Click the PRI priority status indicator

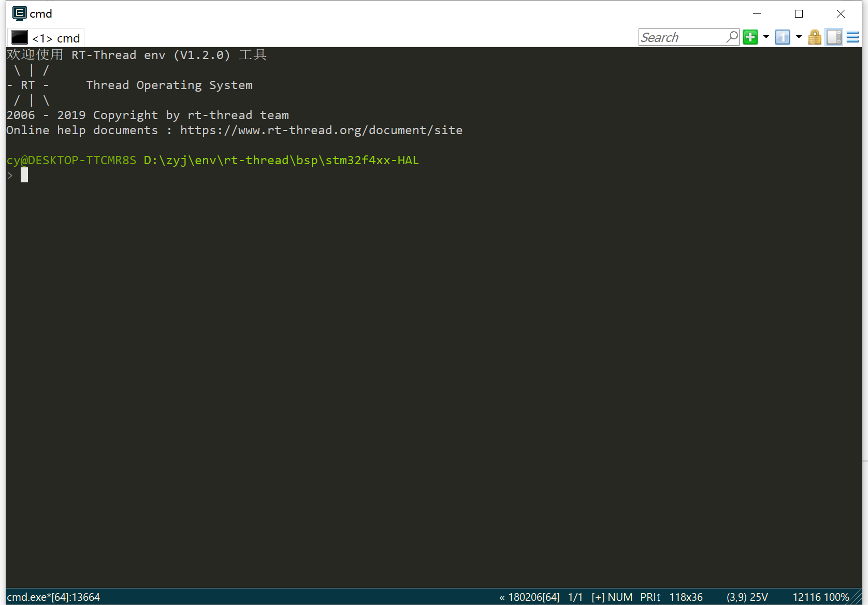[x=650, y=597]
